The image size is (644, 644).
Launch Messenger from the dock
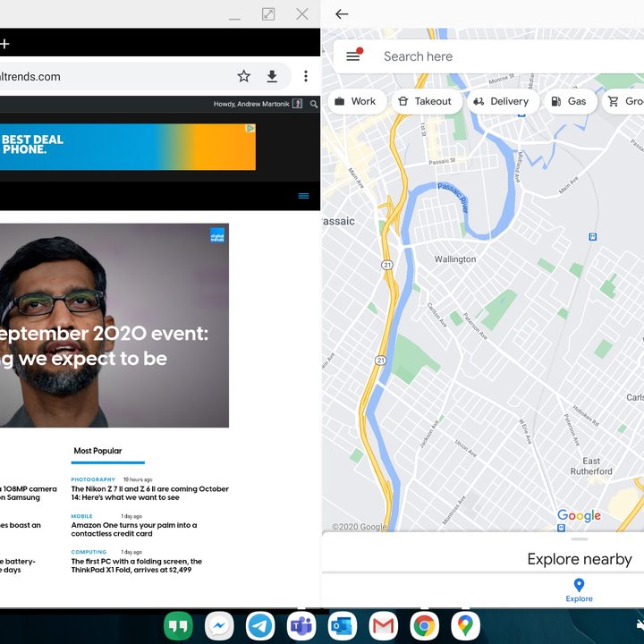[219, 626]
